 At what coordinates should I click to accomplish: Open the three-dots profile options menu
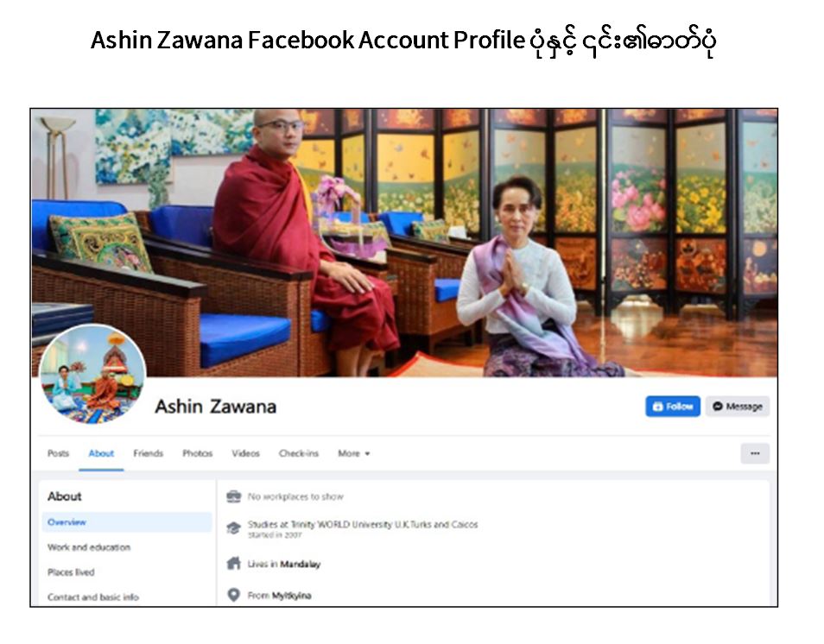[x=755, y=453]
